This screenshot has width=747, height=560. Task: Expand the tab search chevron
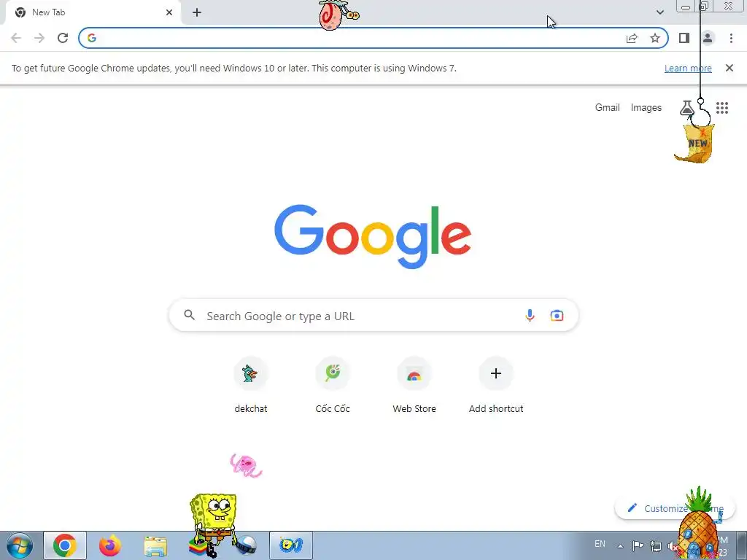click(x=659, y=12)
